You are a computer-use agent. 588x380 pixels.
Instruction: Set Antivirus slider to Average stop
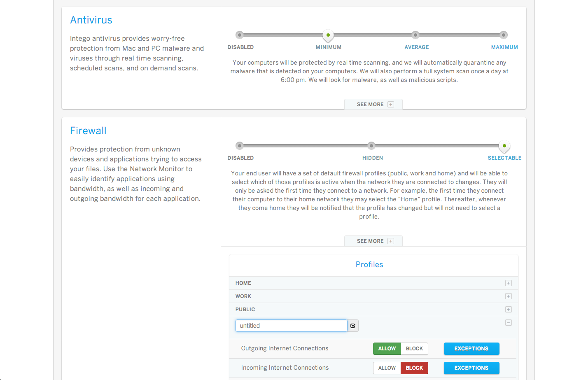(x=415, y=35)
